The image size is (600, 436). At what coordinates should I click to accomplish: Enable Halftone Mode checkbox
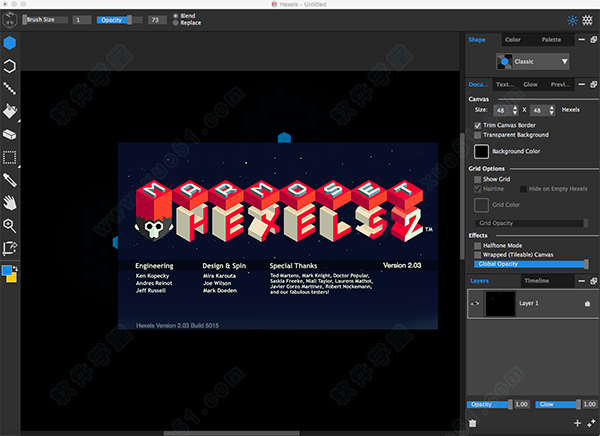tap(478, 245)
